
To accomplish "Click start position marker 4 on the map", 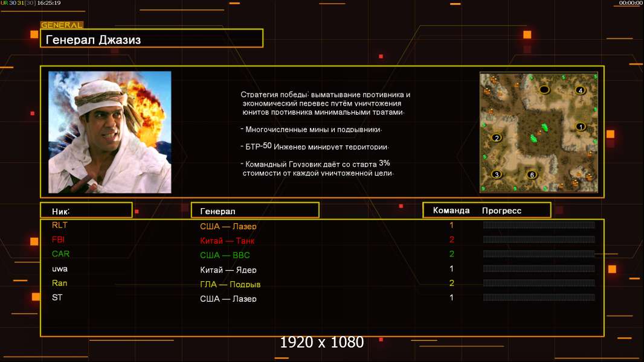I will [580, 90].
